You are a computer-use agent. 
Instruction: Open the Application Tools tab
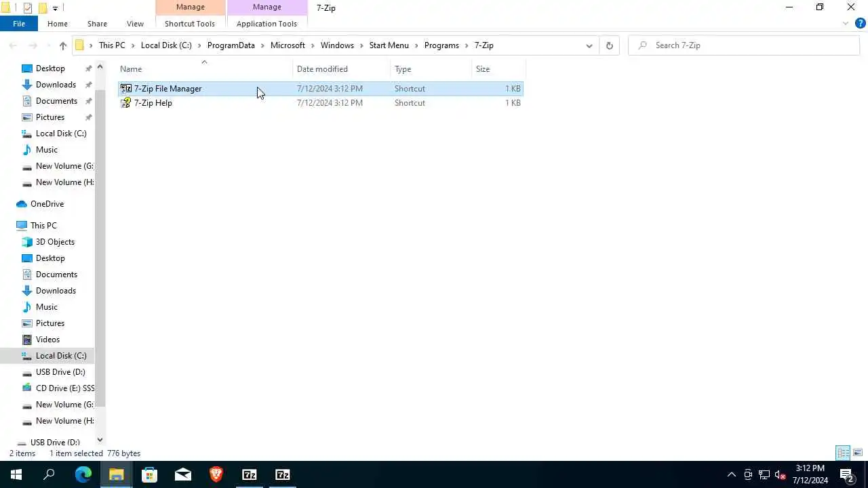[267, 24]
